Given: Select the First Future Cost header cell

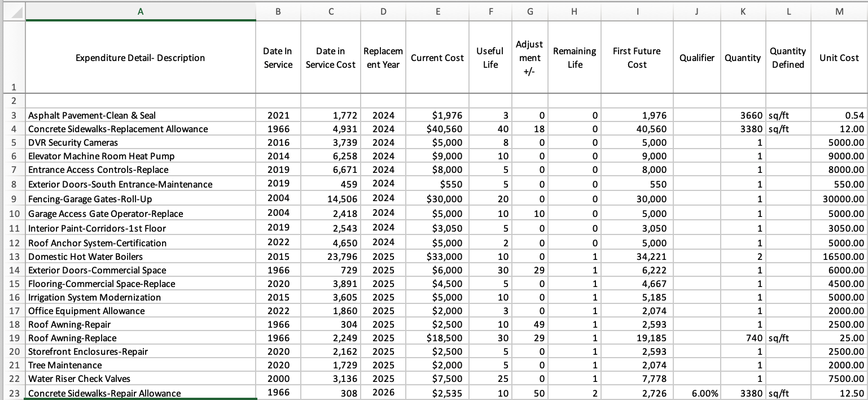Looking at the screenshot, I should pyautogui.click(x=637, y=58).
